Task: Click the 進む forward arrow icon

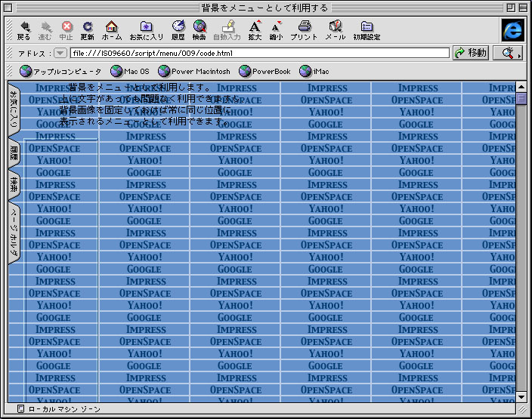Action: (45, 30)
